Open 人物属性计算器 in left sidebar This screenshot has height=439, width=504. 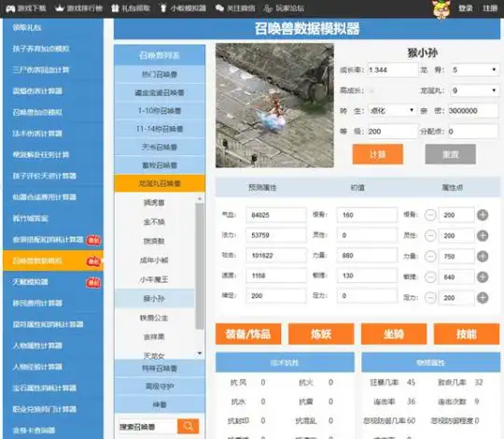click(37, 346)
